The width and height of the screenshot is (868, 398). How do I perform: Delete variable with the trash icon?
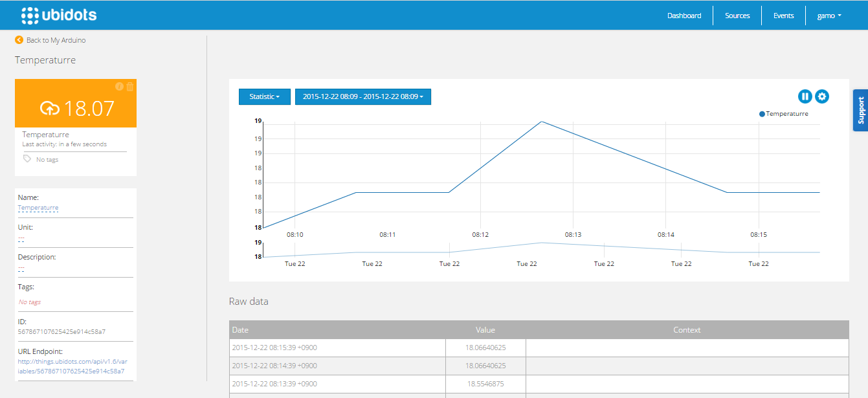tap(130, 87)
